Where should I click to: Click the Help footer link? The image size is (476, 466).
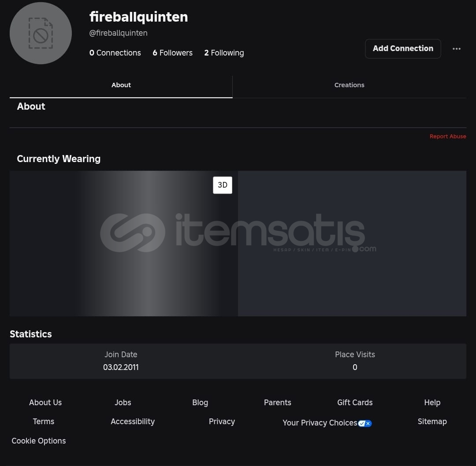pos(432,403)
